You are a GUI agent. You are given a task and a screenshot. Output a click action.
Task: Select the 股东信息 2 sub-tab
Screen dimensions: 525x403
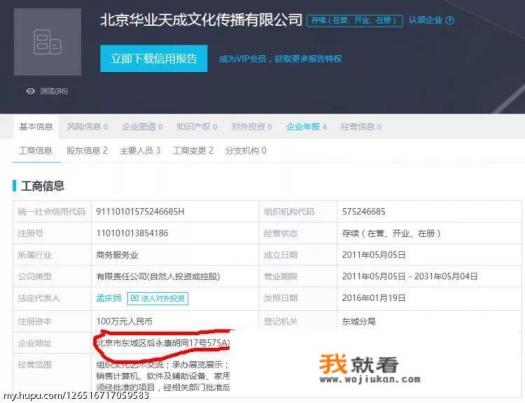[87, 151]
